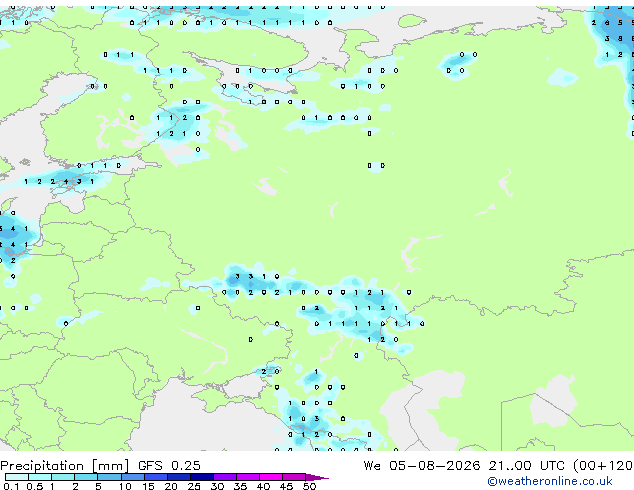
Task: Pick the 10–15 mm blue legend swatch
Action: coord(132,477)
